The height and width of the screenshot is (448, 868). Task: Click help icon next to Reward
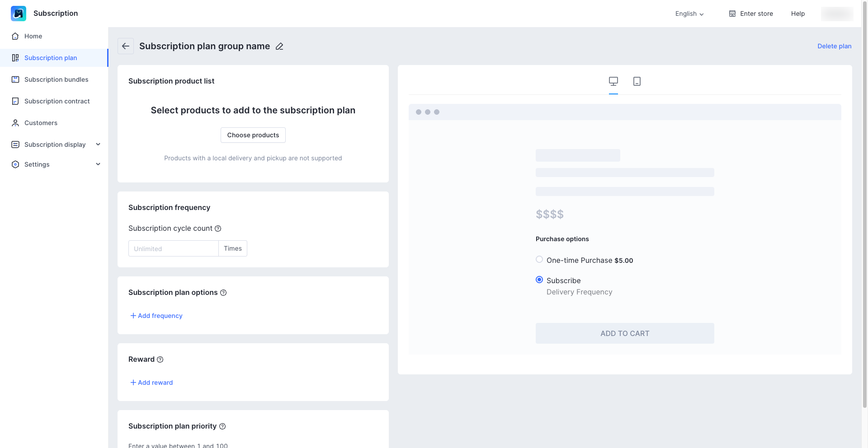(160, 359)
